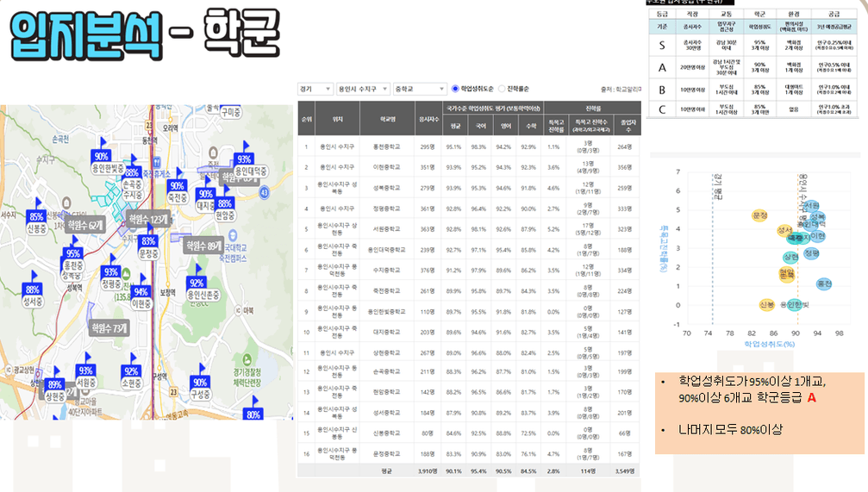Click the 3,910명 total in average row
The width and height of the screenshot is (868, 492).
pyautogui.click(x=428, y=471)
